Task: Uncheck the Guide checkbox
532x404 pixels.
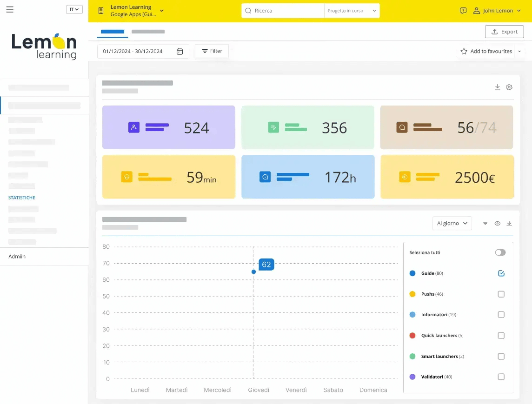Action: [501, 273]
